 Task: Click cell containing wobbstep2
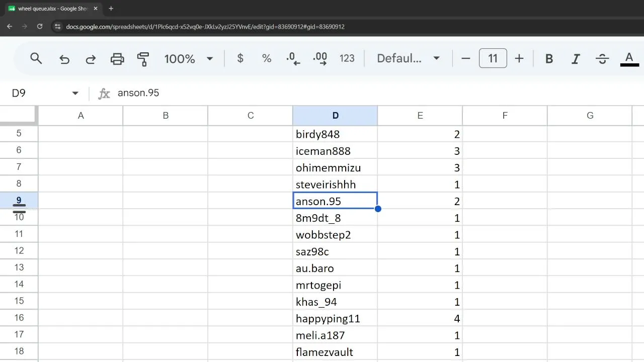[335, 235]
